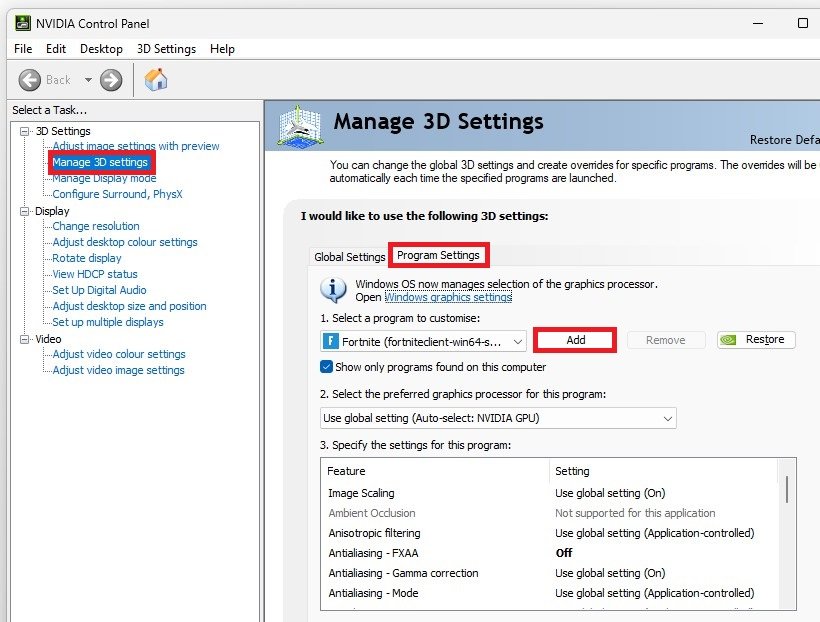The height and width of the screenshot is (622, 820).
Task: Click the Restore button
Action: [756, 340]
